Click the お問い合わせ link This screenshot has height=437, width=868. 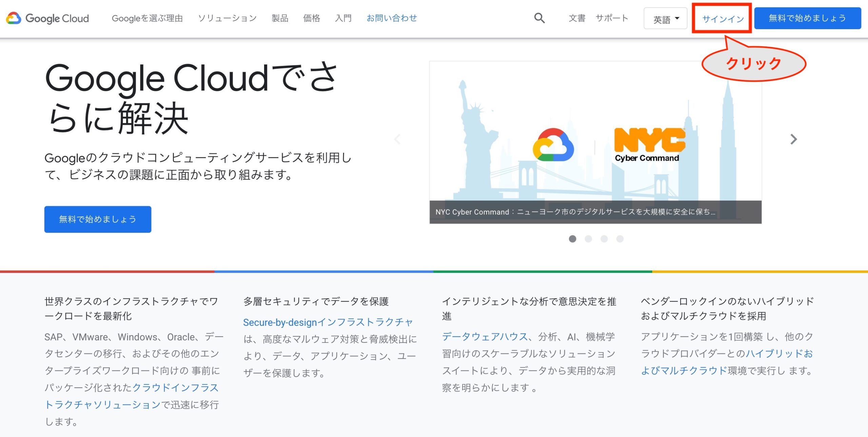(x=392, y=18)
